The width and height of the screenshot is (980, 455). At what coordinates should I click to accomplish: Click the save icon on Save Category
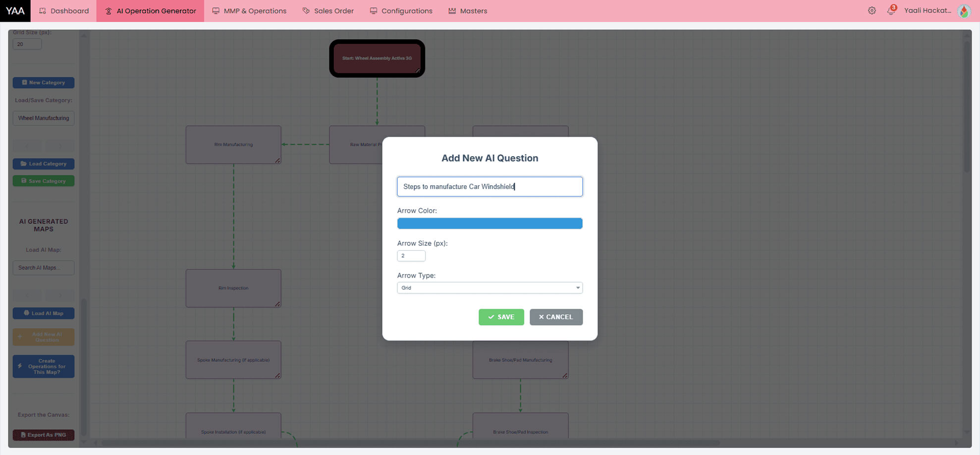(x=23, y=181)
